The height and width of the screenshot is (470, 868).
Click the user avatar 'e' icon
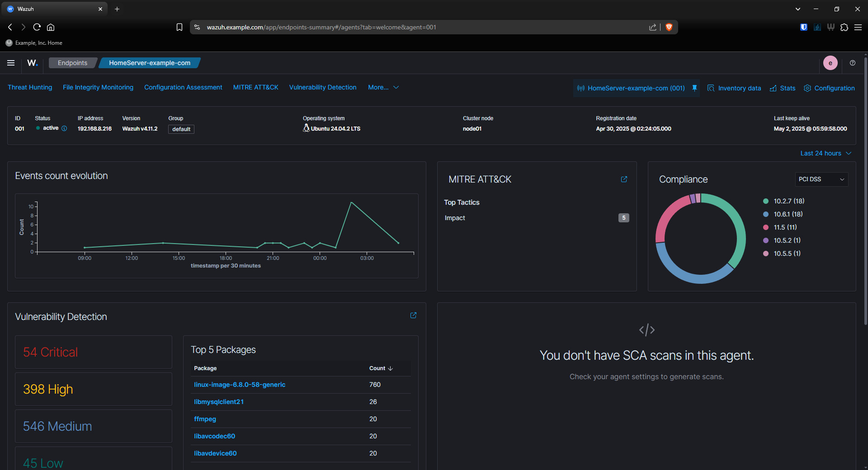pyautogui.click(x=830, y=63)
